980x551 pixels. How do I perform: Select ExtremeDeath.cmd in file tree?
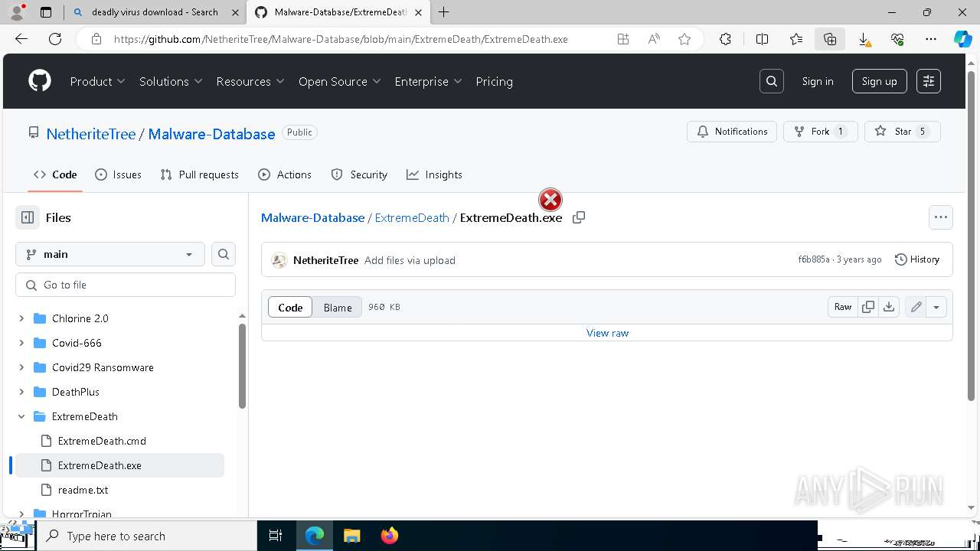click(102, 441)
